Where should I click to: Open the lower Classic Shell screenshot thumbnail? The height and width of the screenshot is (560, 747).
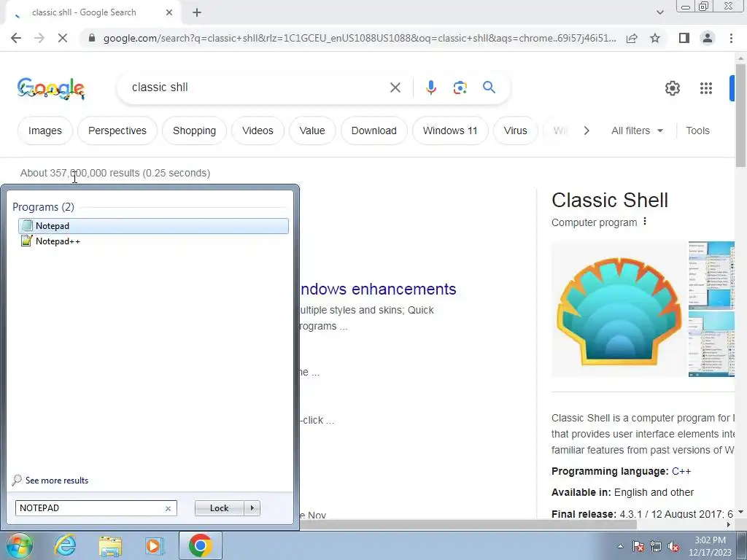pos(712,344)
